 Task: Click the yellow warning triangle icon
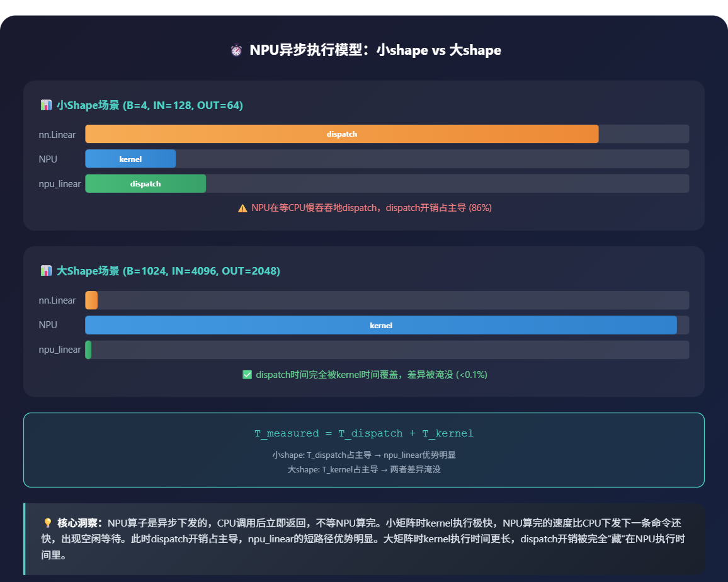[242, 208]
